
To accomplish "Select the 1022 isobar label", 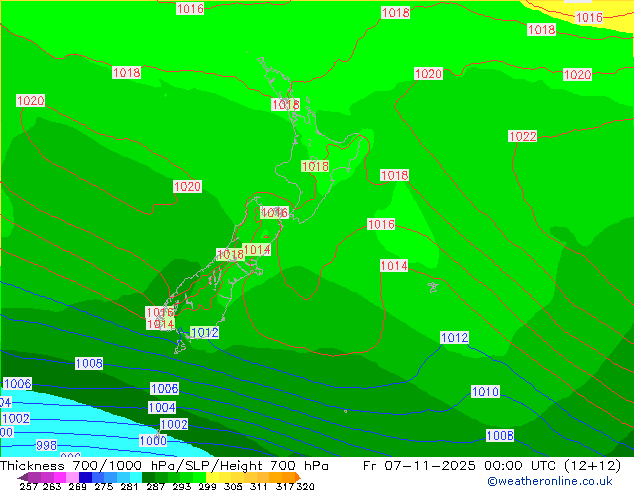I will point(522,136).
